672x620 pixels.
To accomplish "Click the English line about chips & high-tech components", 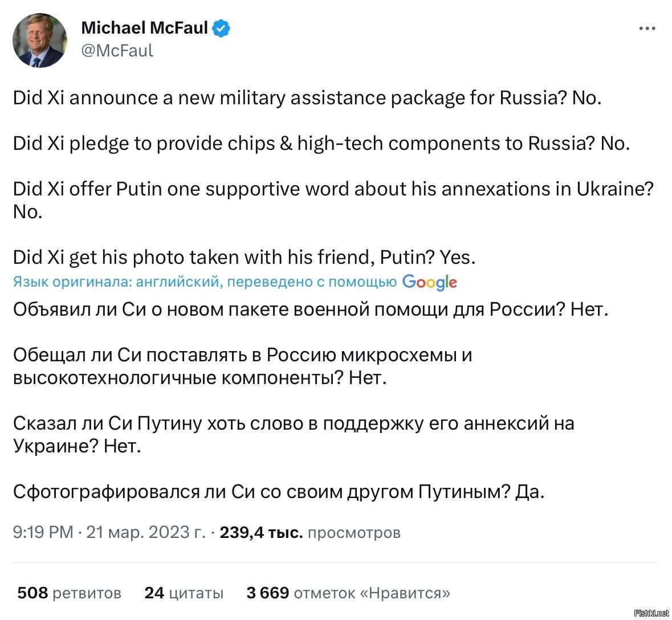I will pos(321,144).
